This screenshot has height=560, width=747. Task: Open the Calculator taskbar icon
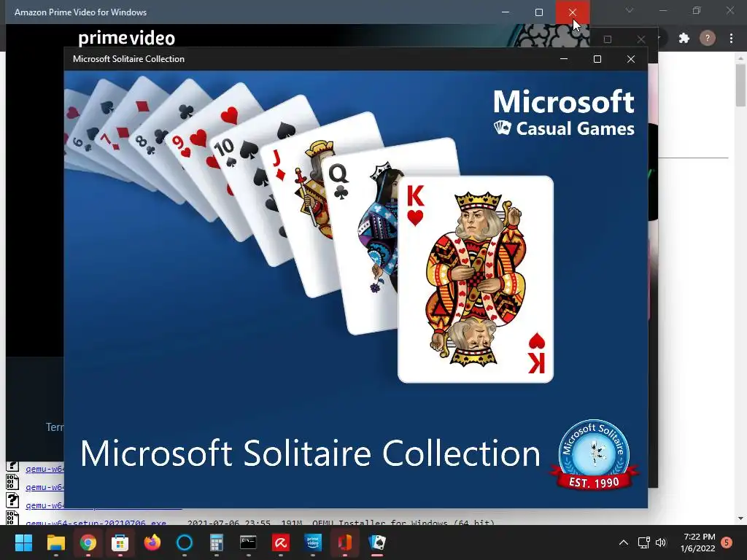point(216,542)
